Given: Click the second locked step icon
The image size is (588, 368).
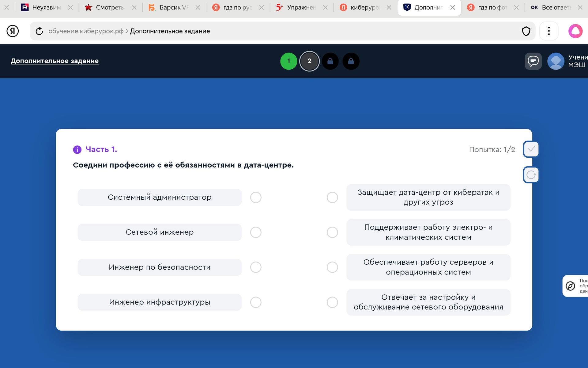Looking at the screenshot, I should [351, 61].
